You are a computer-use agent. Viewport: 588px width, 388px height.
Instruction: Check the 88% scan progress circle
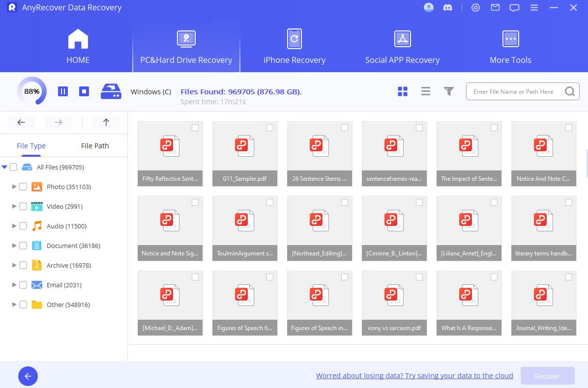point(31,91)
